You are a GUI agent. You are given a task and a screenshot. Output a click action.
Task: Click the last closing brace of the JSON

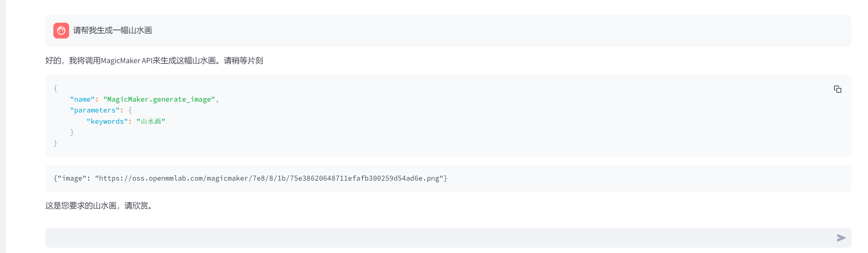(x=55, y=143)
